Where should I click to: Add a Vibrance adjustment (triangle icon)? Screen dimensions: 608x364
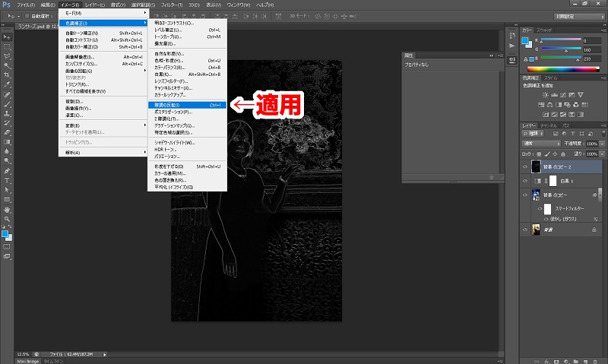[x=581, y=94]
